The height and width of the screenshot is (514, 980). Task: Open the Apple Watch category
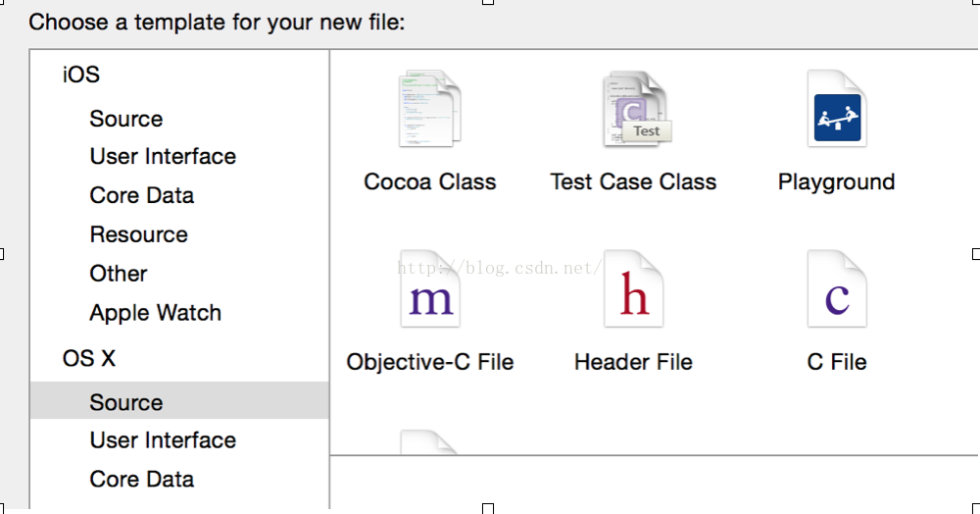click(156, 313)
